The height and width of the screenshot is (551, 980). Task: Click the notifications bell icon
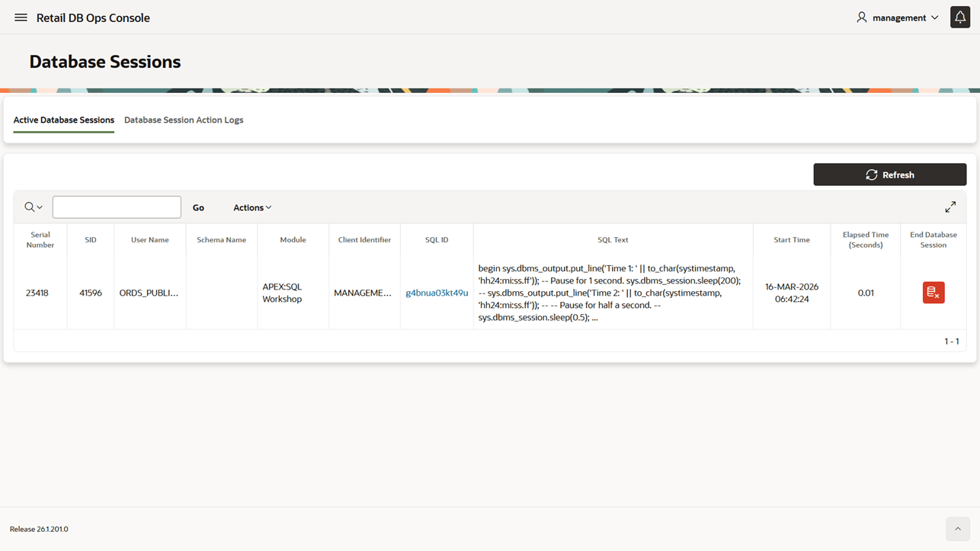[960, 17]
